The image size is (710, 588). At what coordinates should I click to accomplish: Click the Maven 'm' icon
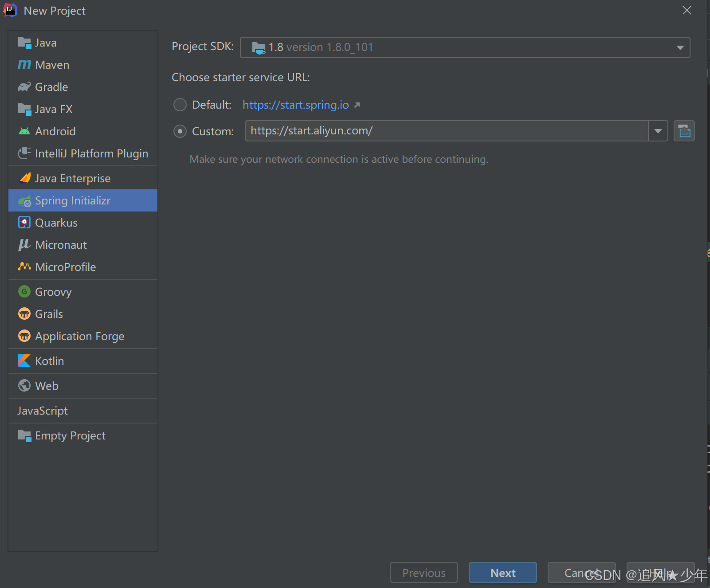click(24, 65)
